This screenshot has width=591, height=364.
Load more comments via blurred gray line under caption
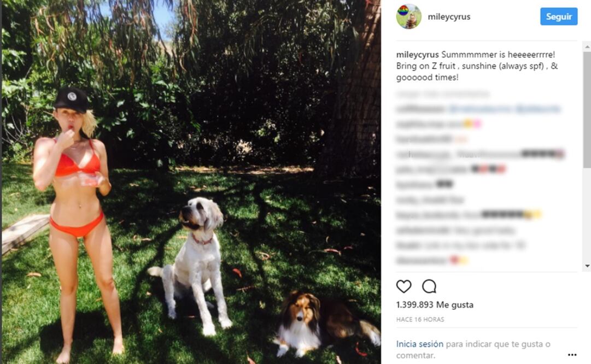(x=443, y=94)
